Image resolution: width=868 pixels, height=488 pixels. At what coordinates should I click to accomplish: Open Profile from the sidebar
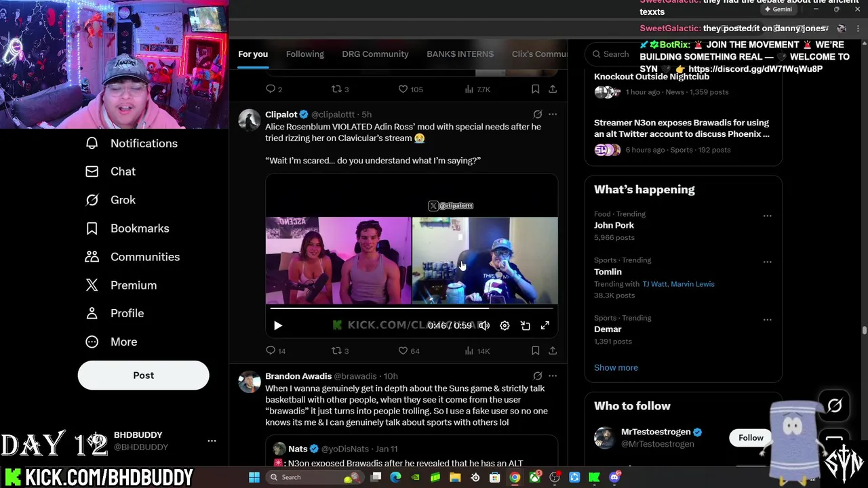click(114, 313)
